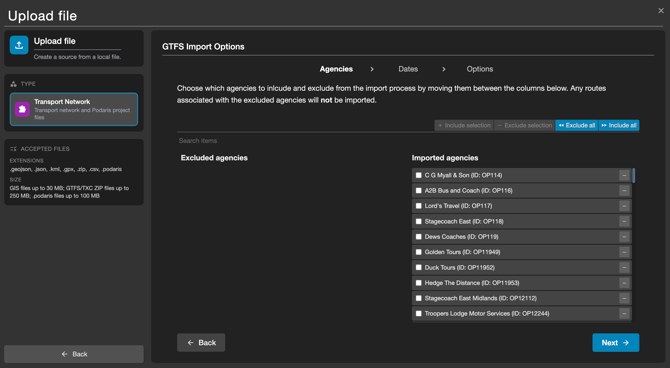Click the "SIZE" label in accepted files
The width and height of the screenshot is (670, 368).
pos(15,180)
